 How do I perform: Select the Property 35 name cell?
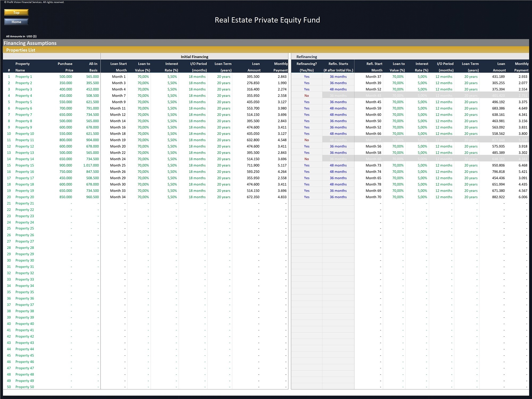point(24,292)
